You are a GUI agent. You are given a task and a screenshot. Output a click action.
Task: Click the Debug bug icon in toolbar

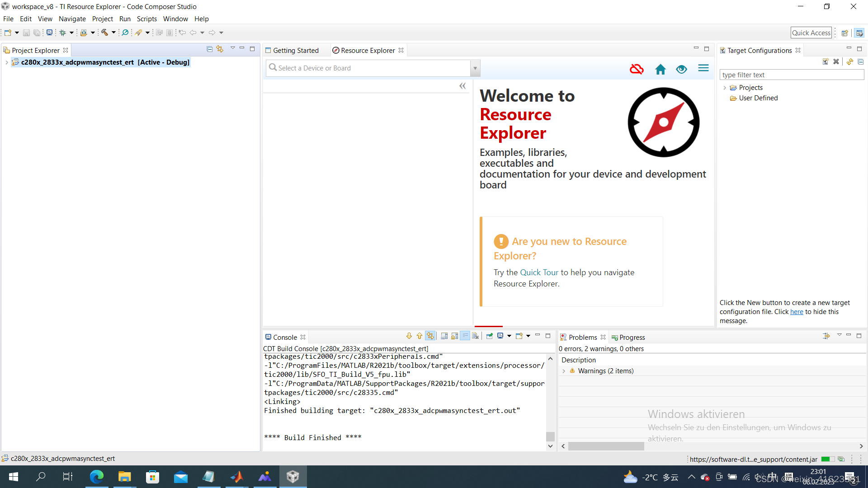pos(63,33)
